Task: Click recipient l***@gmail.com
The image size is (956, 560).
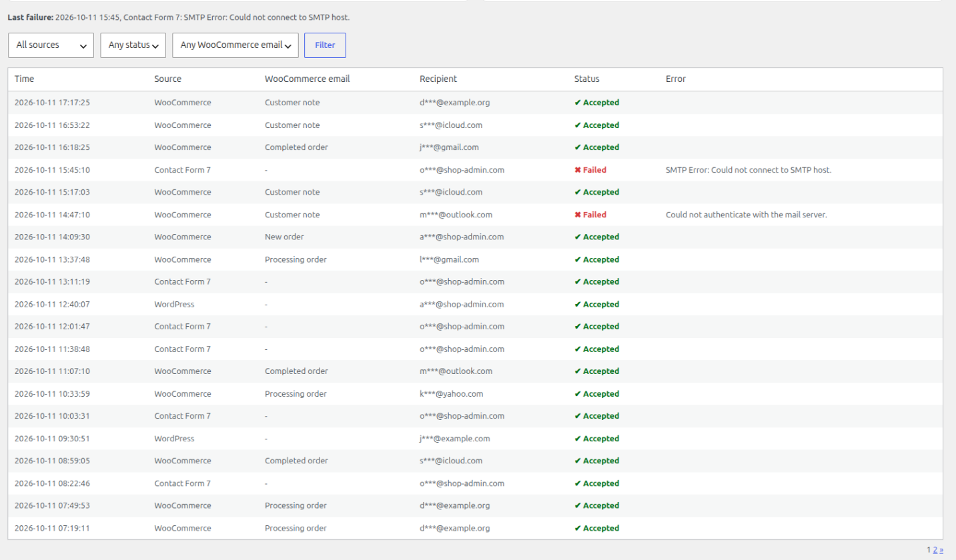Action: 449,259
